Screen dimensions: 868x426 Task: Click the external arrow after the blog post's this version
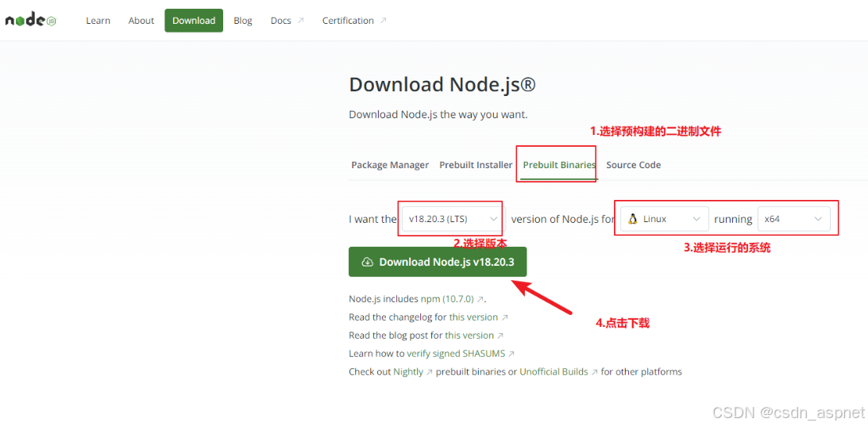tap(500, 336)
